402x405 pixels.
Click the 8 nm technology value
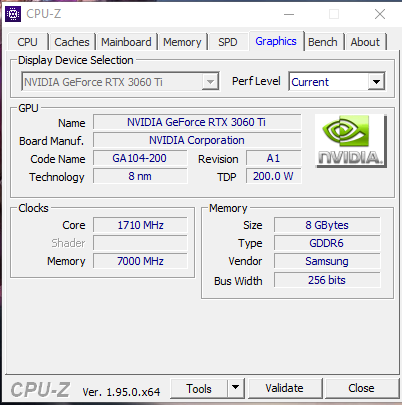(140, 176)
